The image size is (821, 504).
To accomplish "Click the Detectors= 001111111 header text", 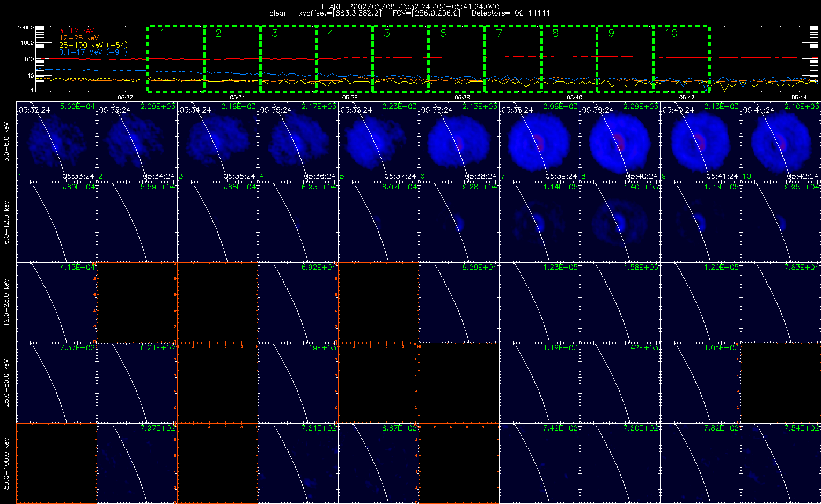I will 513,13.
